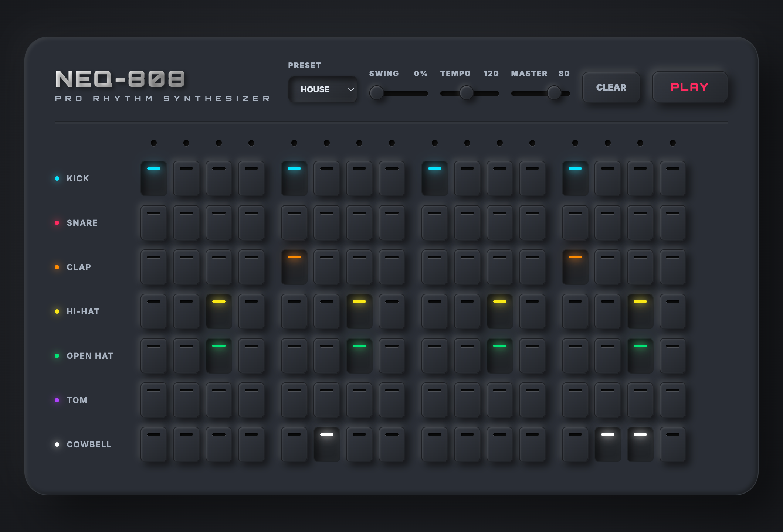
Task: Enable Cowbell step 1 pad
Action: click(154, 444)
